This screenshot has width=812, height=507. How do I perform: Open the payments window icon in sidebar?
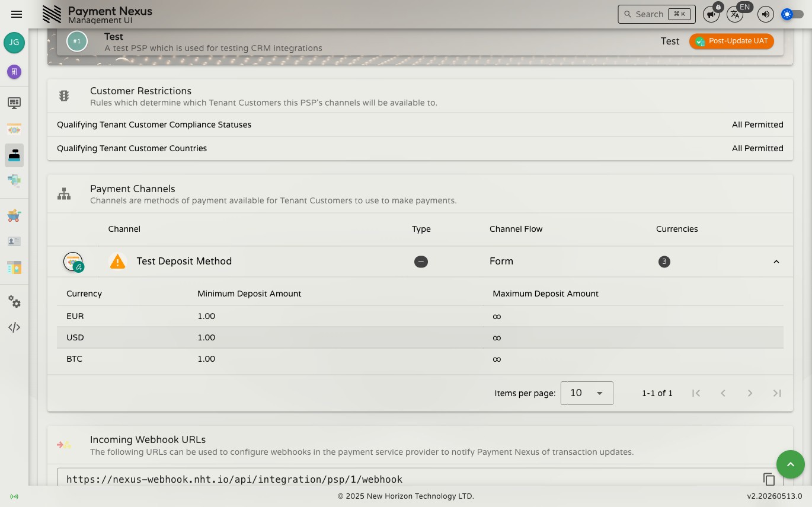pos(14,129)
